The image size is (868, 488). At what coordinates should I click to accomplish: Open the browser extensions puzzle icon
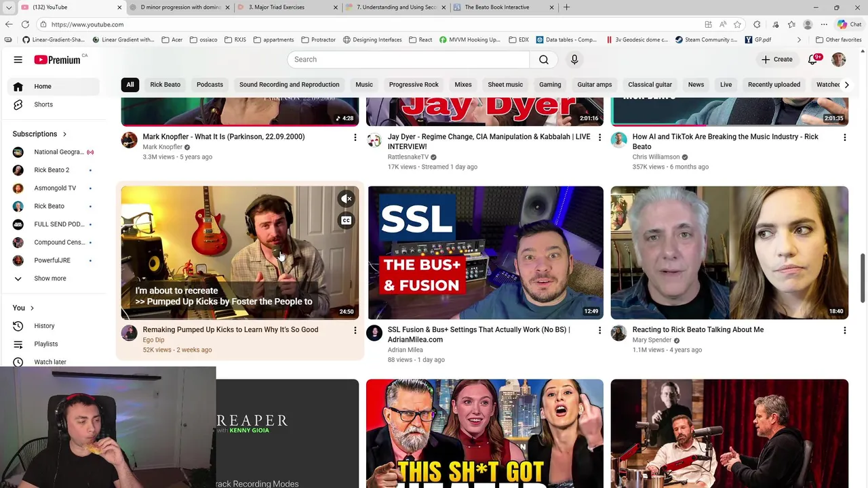click(x=757, y=24)
